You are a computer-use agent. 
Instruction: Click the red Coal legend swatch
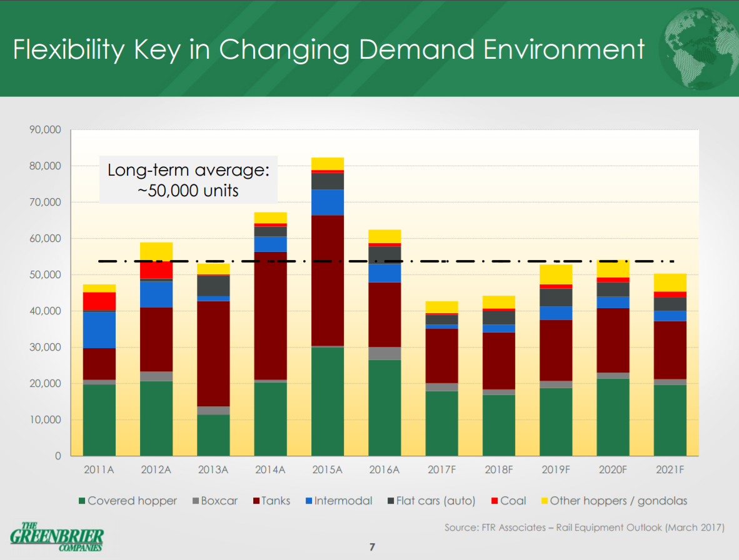pyautogui.click(x=494, y=501)
